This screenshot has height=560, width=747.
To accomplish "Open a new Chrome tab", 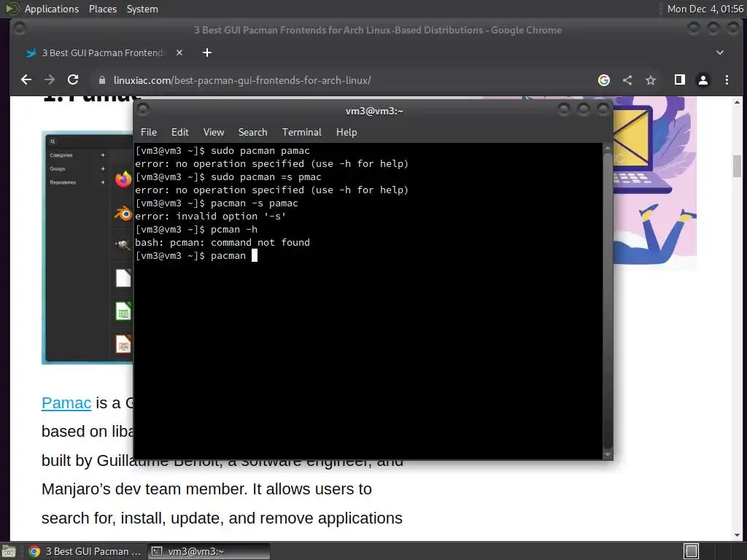I will (x=206, y=52).
